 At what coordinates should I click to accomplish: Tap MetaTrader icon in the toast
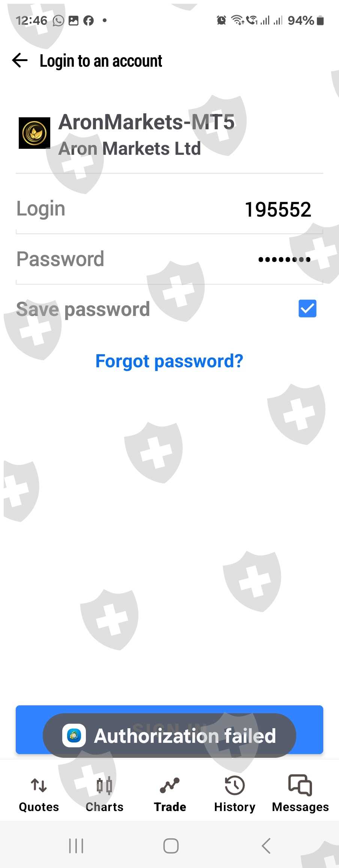[74, 735]
